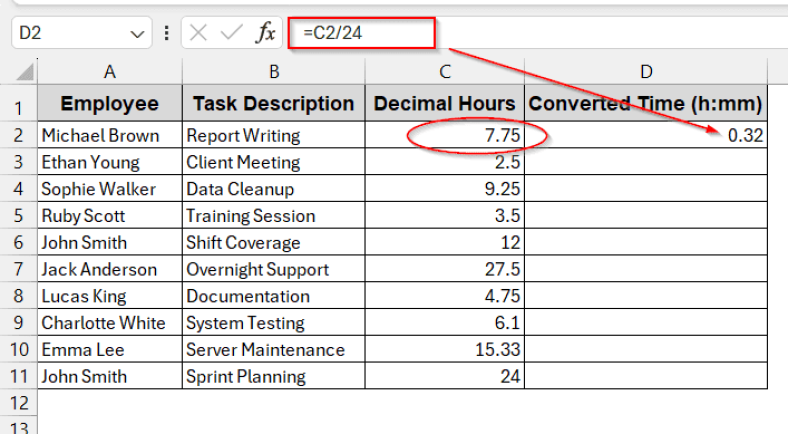
Task: Select cell D2 showing 0.32
Action: pos(646,135)
